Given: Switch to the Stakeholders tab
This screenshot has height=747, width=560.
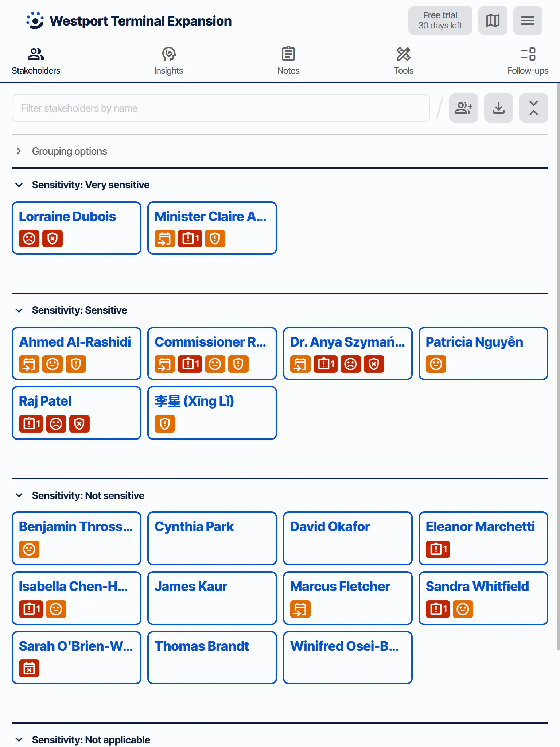Looking at the screenshot, I should 36,61.
